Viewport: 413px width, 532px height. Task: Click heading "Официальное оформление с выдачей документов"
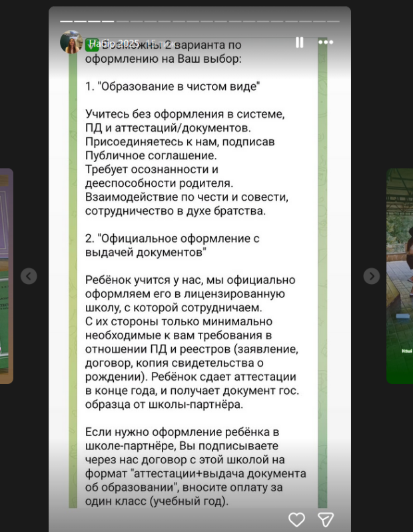point(172,245)
